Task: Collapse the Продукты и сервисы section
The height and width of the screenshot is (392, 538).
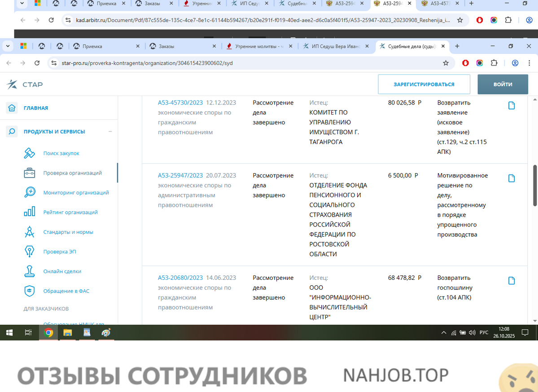Action: click(110, 132)
